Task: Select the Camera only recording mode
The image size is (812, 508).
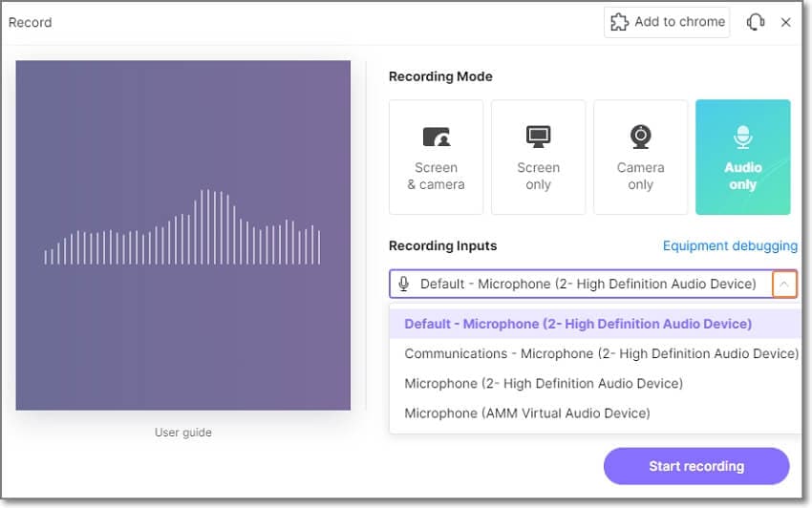Action: pyautogui.click(x=640, y=157)
